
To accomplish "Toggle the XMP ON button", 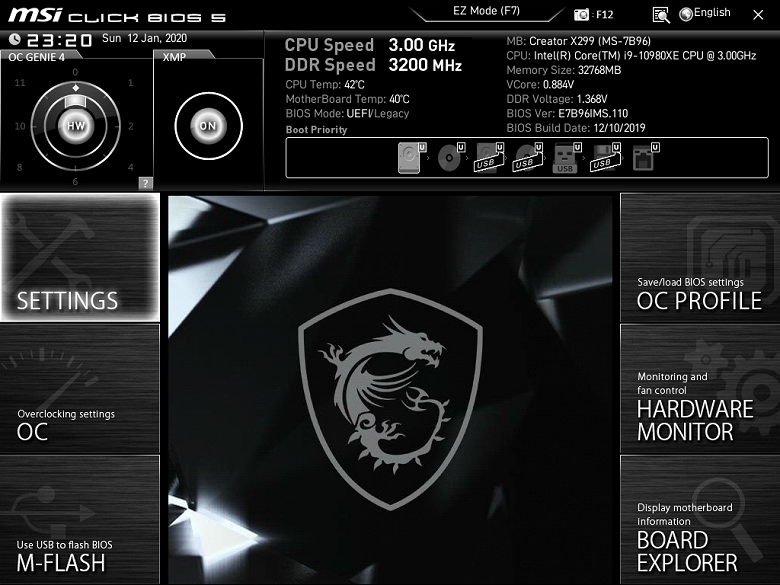I will [x=208, y=126].
